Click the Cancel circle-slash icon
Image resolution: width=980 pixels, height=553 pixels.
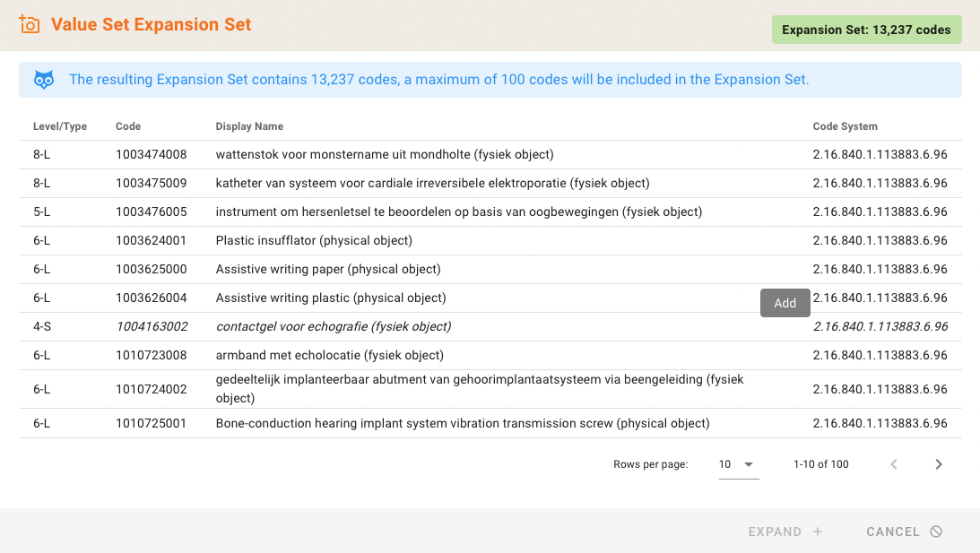936,531
